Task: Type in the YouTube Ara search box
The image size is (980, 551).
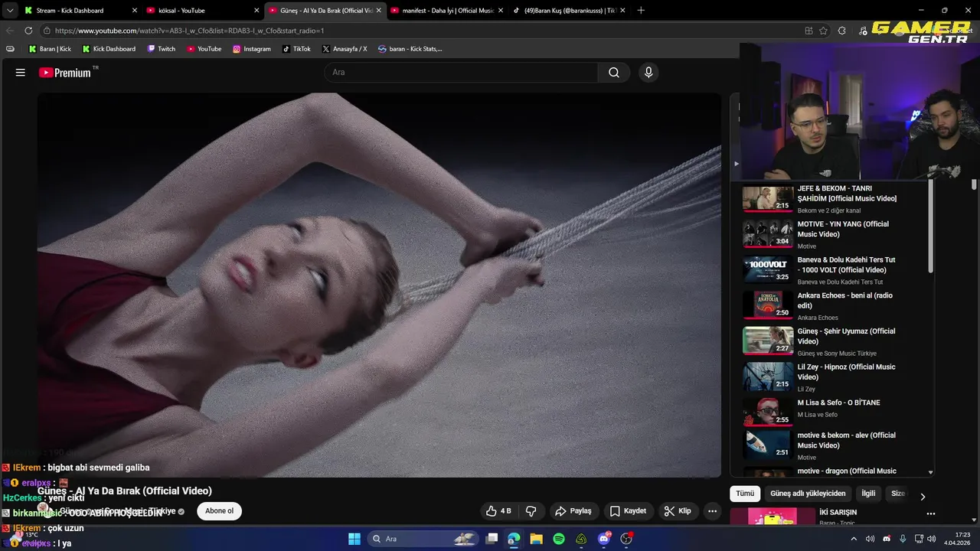Action: pyautogui.click(x=461, y=73)
